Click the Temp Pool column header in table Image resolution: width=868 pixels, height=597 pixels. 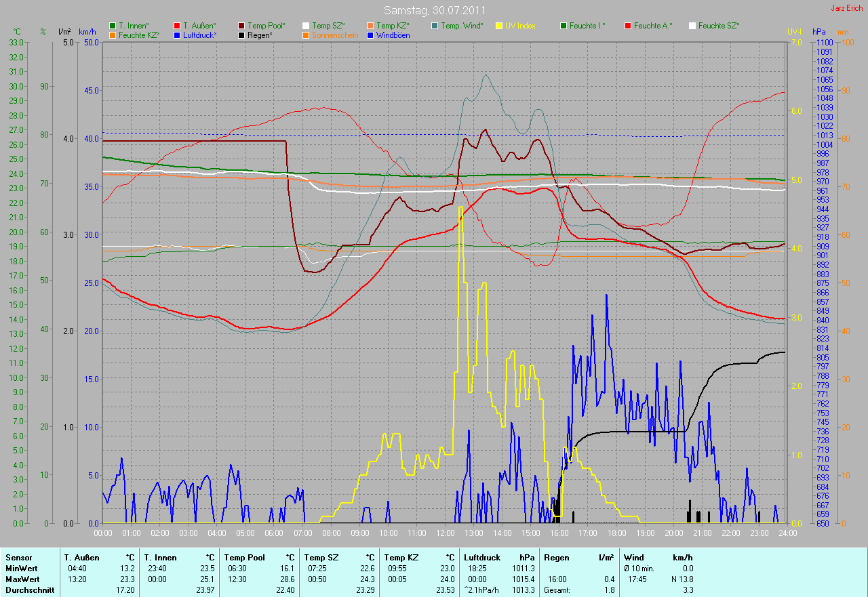(243, 558)
